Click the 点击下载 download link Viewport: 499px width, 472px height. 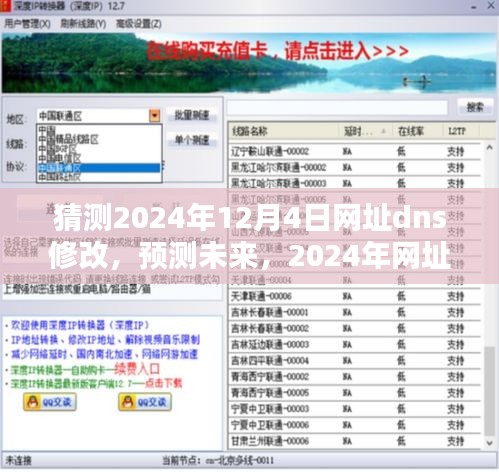[x=164, y=383]
